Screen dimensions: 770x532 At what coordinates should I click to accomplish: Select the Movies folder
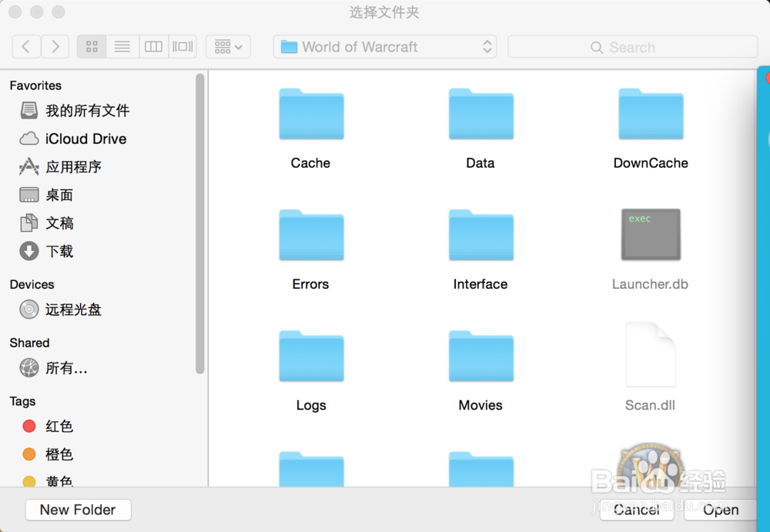481,356
